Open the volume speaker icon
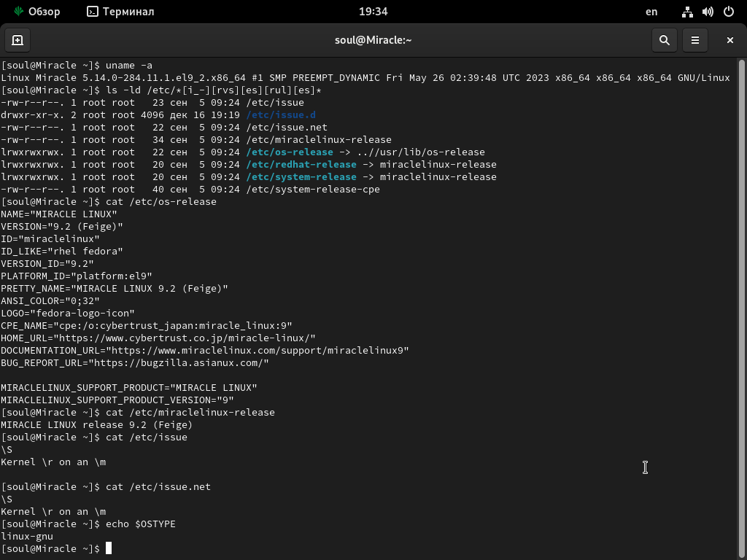Image resolution: width=747 pixels, height=560 pixels. (x=708, y=12)
